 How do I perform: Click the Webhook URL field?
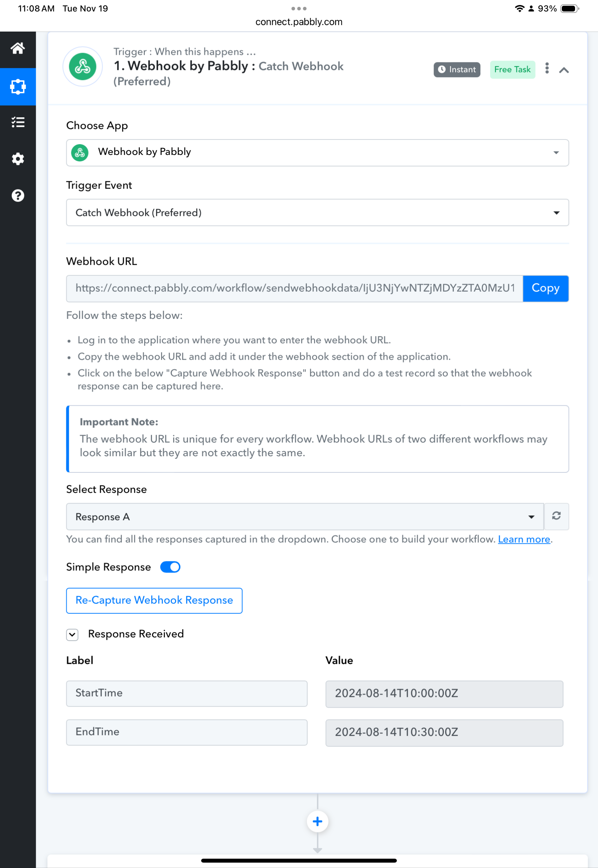[294, 288]
